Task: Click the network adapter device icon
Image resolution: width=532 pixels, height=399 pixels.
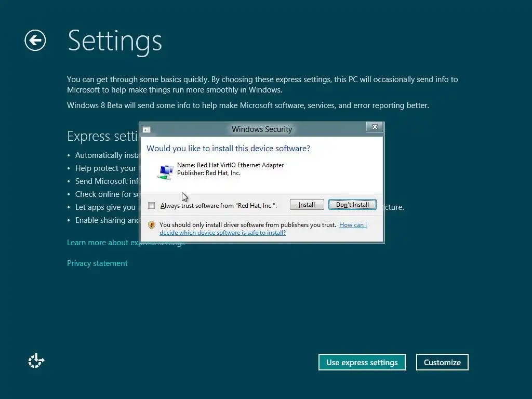Action: pos(165,171)
